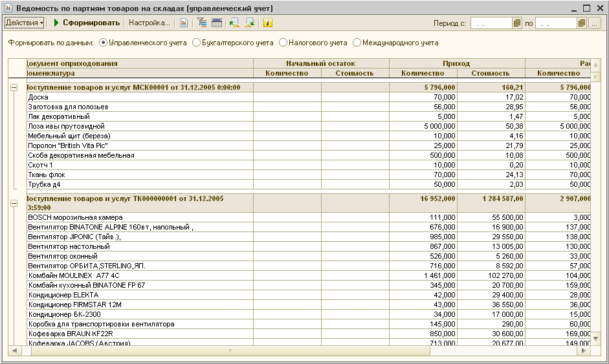This screenshot has width=609, height=364.
Task: Open the Действия dropdown menu
Action: 25,23
